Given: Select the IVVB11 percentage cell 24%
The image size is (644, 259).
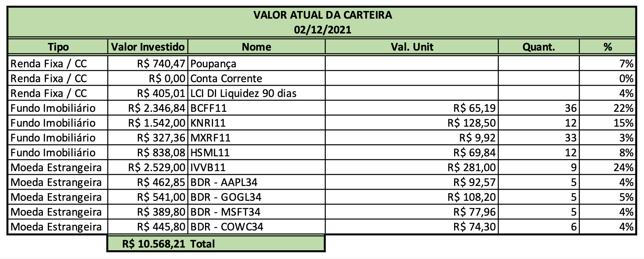Looking at the screenshot, I should pyautogui.click(x=608, y=167).
